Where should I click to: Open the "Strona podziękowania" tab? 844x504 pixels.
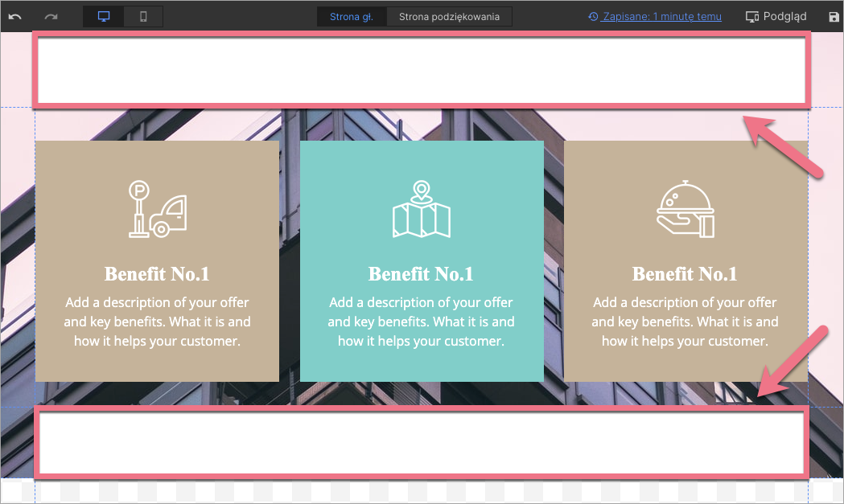[x=449, y=16]
